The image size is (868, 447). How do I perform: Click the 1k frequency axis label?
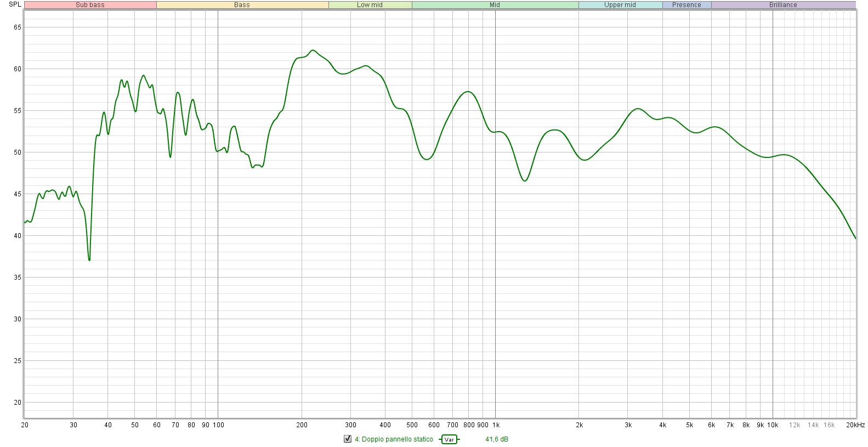tap(496, 425)
